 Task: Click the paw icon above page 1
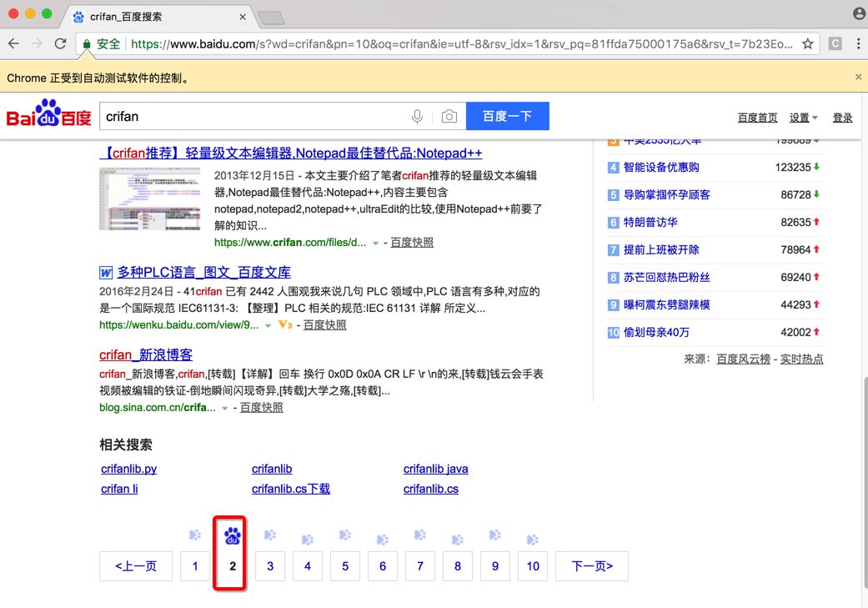pyautogui.click(x=195, y=535)
